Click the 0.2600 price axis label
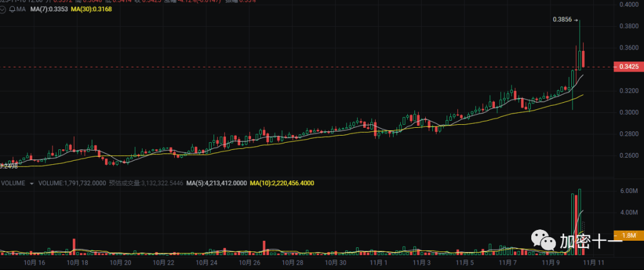 point(629,155)
